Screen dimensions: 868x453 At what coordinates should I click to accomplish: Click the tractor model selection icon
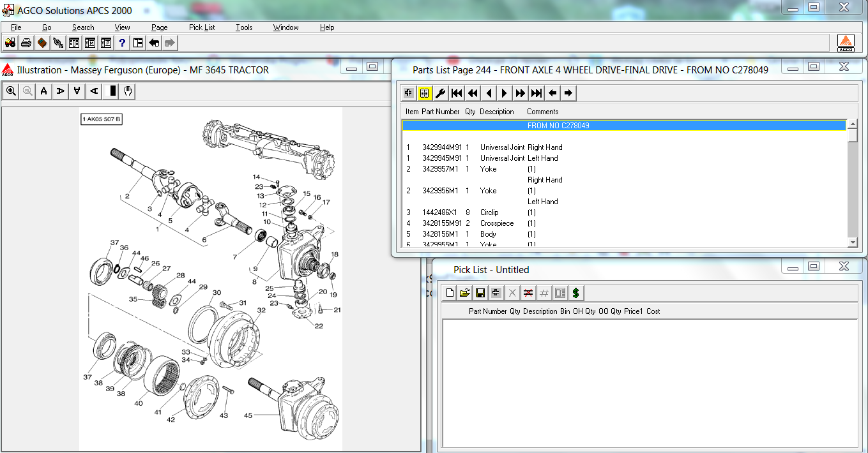click(x=10, y=43)
